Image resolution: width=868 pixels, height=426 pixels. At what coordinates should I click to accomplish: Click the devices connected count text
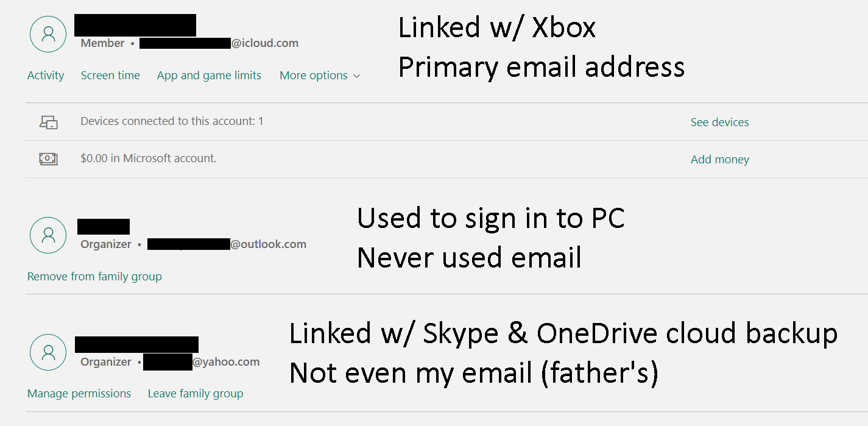[171, 121]
